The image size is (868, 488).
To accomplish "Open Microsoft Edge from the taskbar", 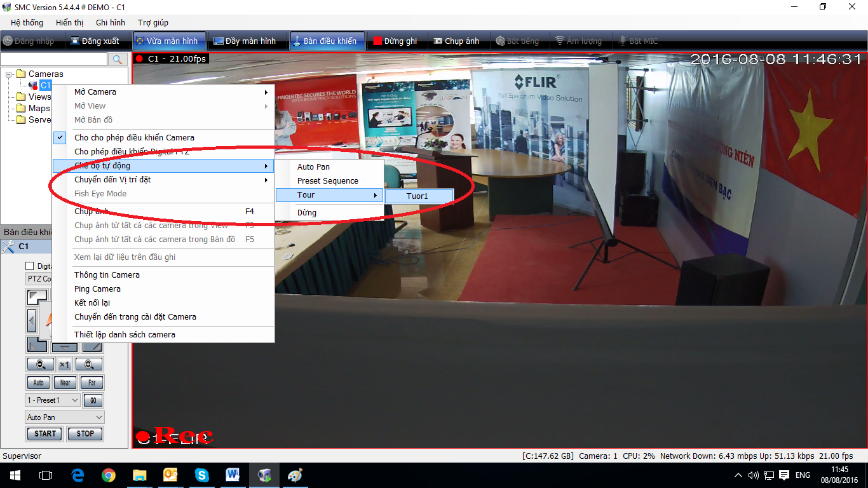I will pos(78,475).
